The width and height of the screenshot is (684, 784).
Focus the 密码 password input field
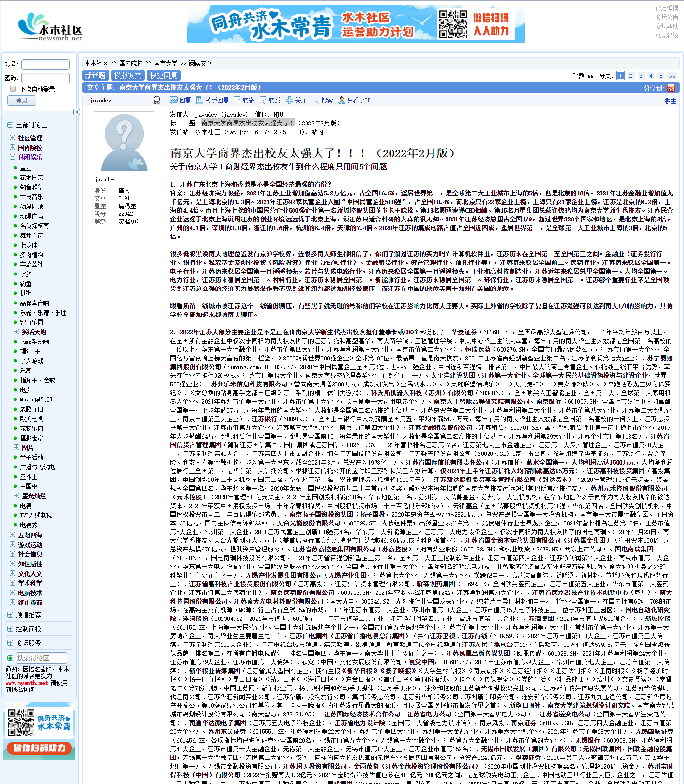point(45,78)
